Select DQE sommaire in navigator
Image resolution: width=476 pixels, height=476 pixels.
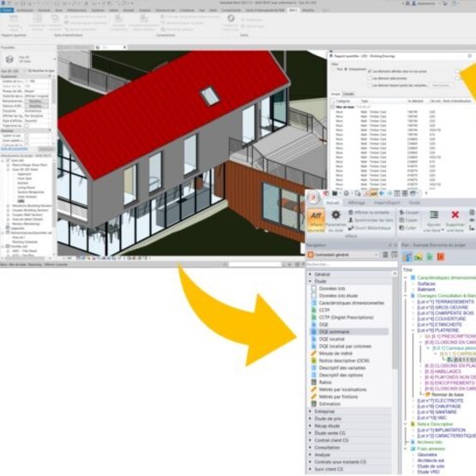click(x=350, y=332)
